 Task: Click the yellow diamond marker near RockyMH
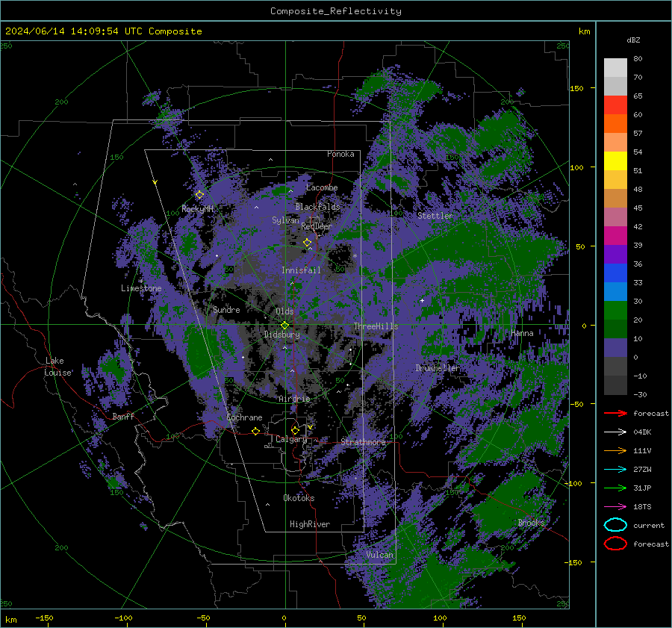(199, 195)
